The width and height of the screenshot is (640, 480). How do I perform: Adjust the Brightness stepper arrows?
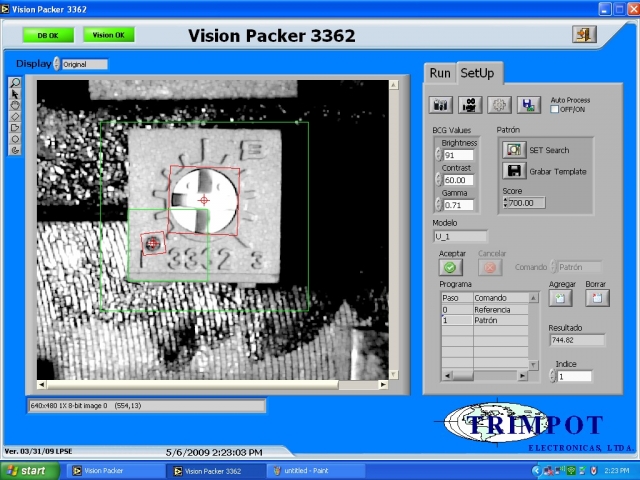(439, 155)
